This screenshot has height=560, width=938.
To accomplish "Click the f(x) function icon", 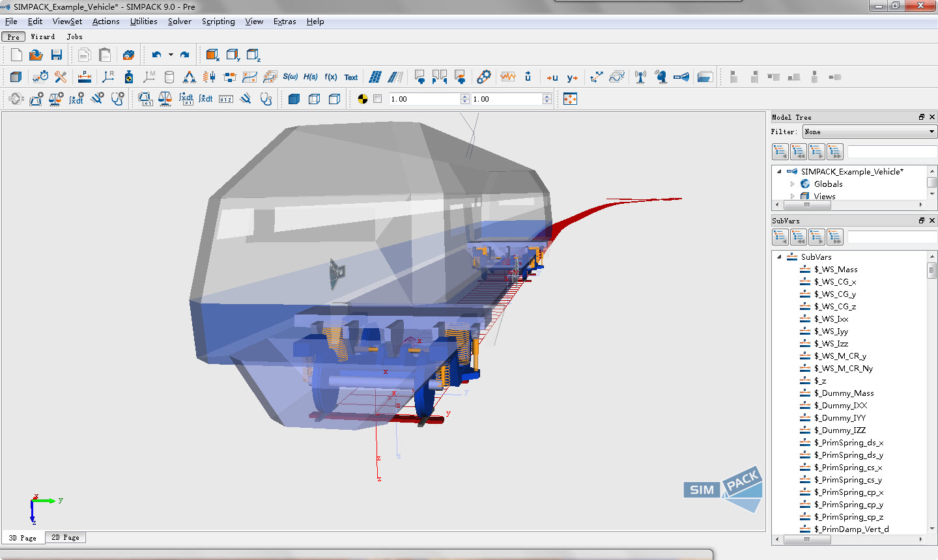I will tap(331, 77).
